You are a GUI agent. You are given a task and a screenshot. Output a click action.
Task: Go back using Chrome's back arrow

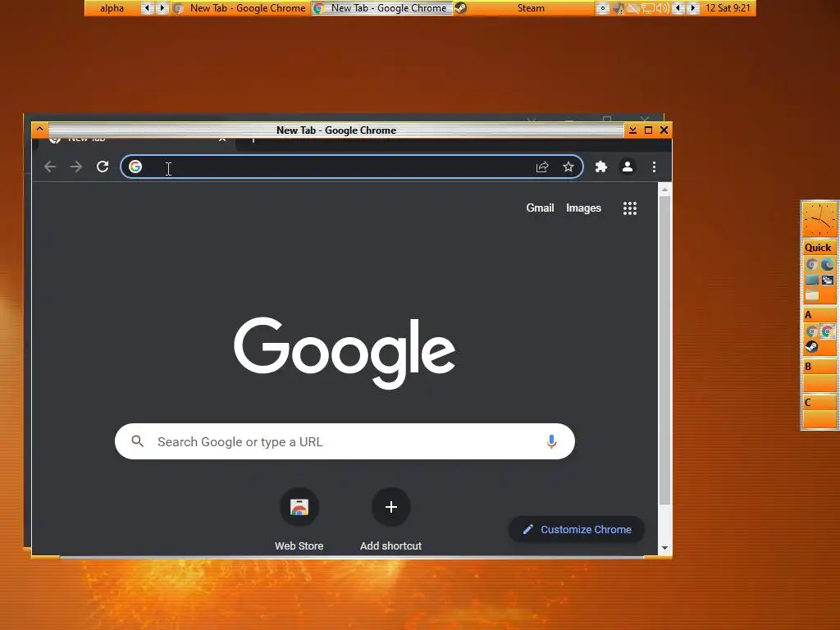pyautogui.click(x=50, y=167)
